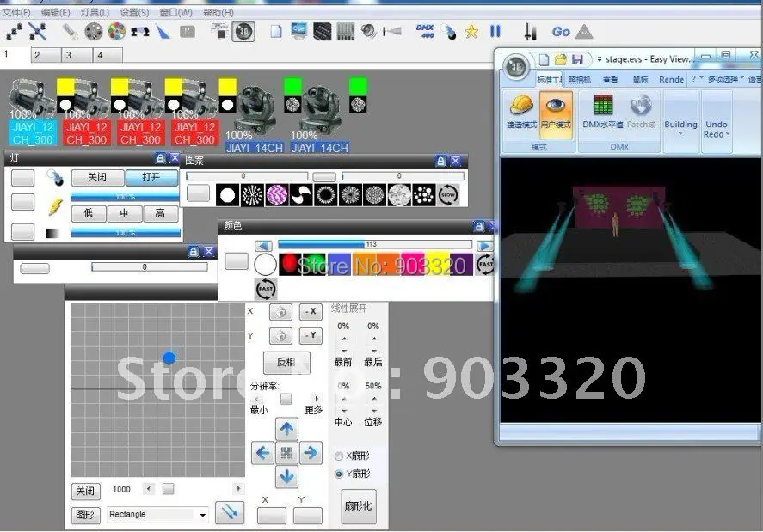Open the ? help dropdown in Easy View
This screenshot has width=763, height=532.
[697, 79]
